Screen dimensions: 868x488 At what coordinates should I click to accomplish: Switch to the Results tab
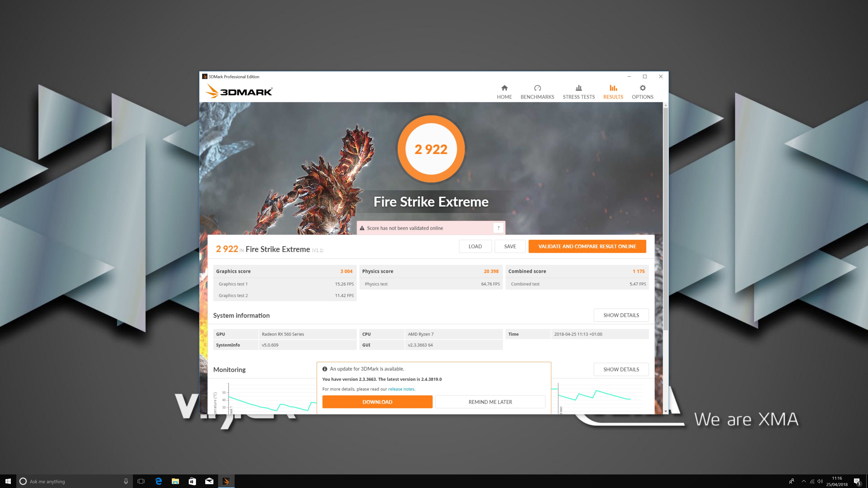(613, 92)
